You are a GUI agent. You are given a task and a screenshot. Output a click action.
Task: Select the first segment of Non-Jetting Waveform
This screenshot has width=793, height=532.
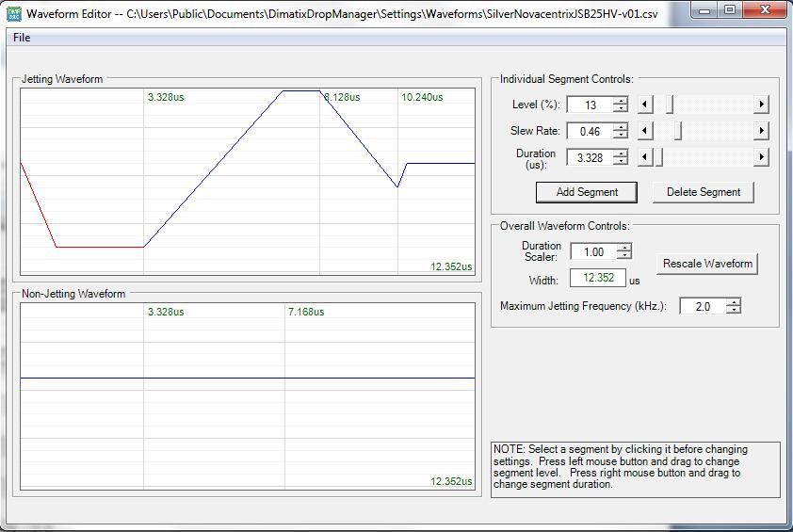pyautogui.click(x=82, y=378)
